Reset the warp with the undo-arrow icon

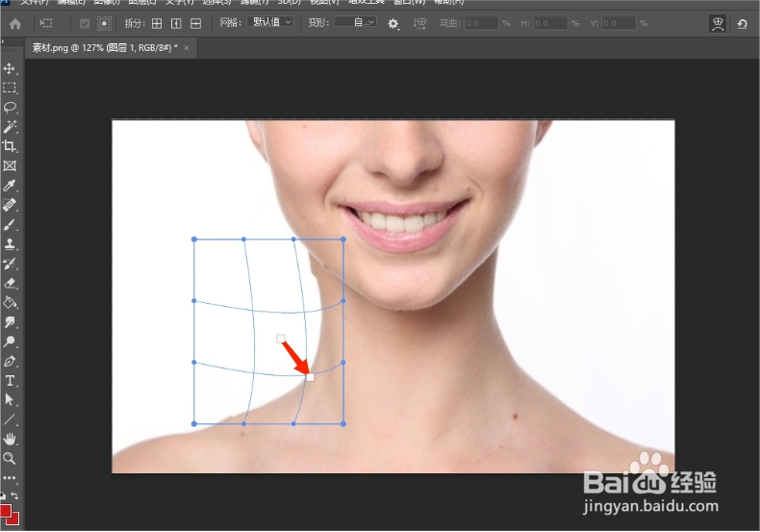point(742,24)
